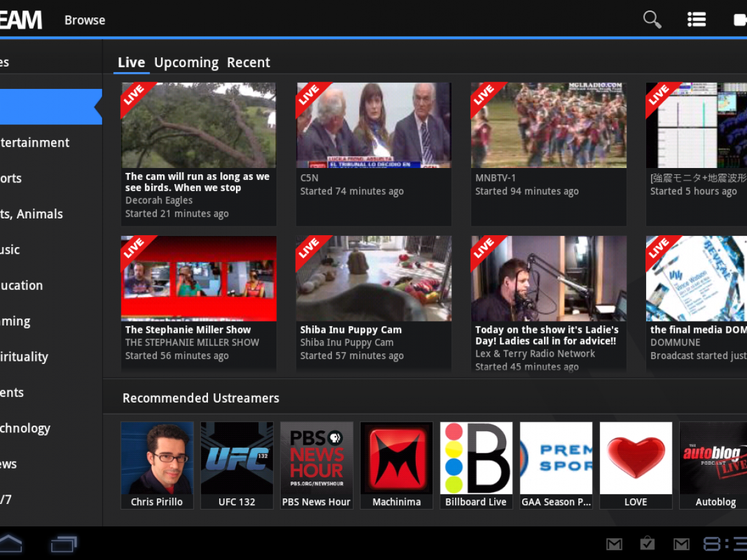Watch the Shiba Inu Puppy Cam stream
The height and width of the screenshot is (560, 747).
click(x=374, y=278)
